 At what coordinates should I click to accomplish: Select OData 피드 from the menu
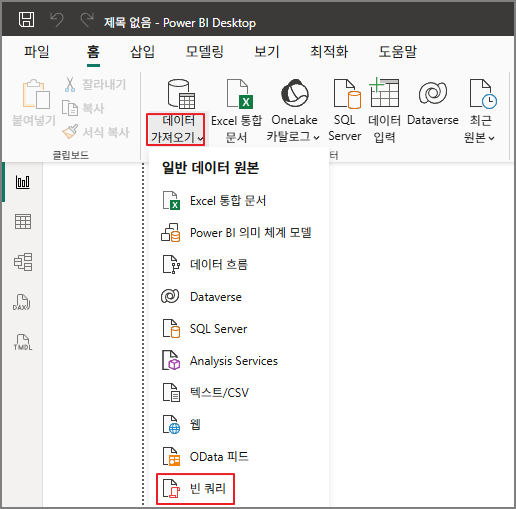click(238, 456)
